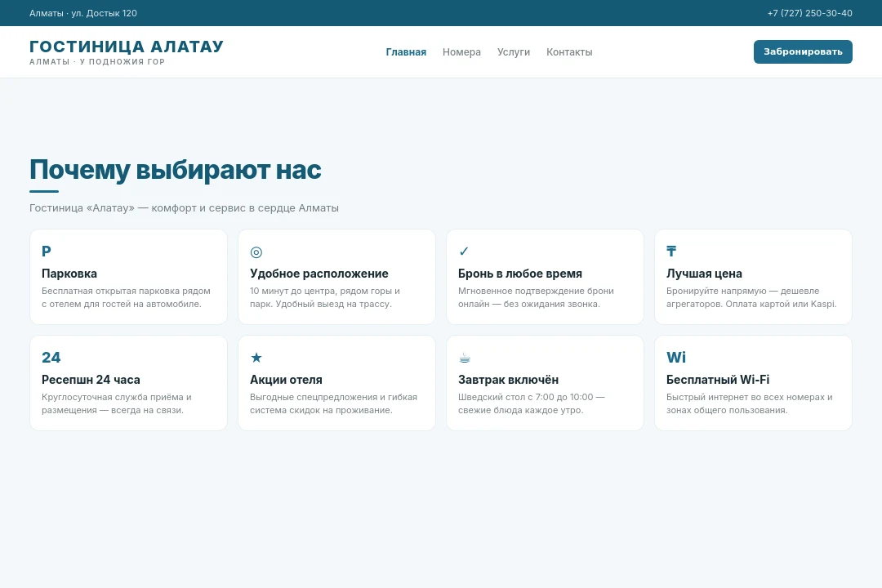Screen dimensions: 882x588
Task: Click the address 'Алматы · ул. Достык 120'
Action: point(83,13)
